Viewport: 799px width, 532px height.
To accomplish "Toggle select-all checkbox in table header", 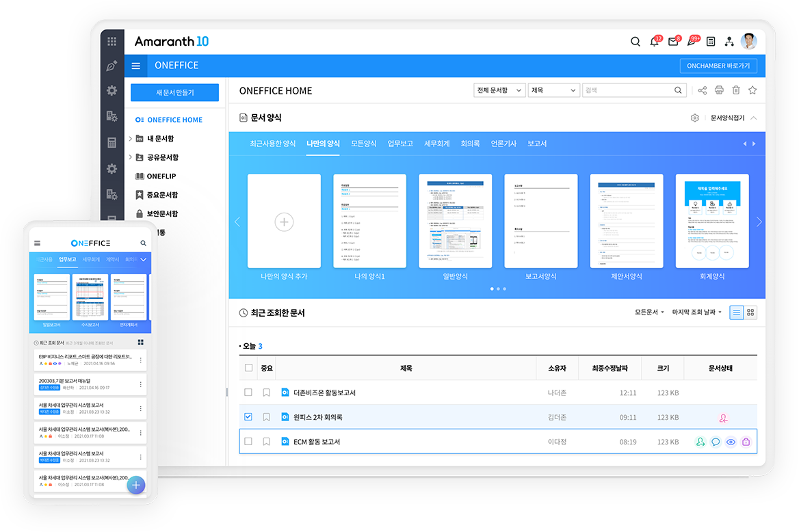I will click(x=249, y=367).
